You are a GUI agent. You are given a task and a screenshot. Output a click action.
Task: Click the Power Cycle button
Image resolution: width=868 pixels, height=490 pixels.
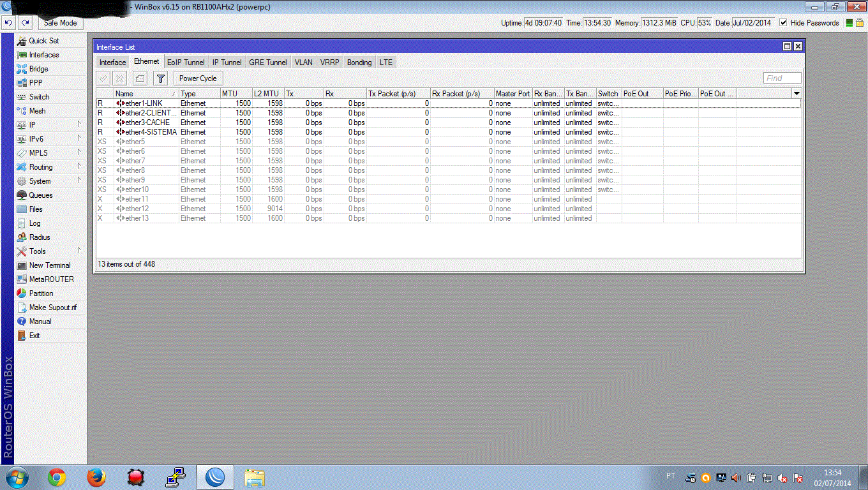198,78
